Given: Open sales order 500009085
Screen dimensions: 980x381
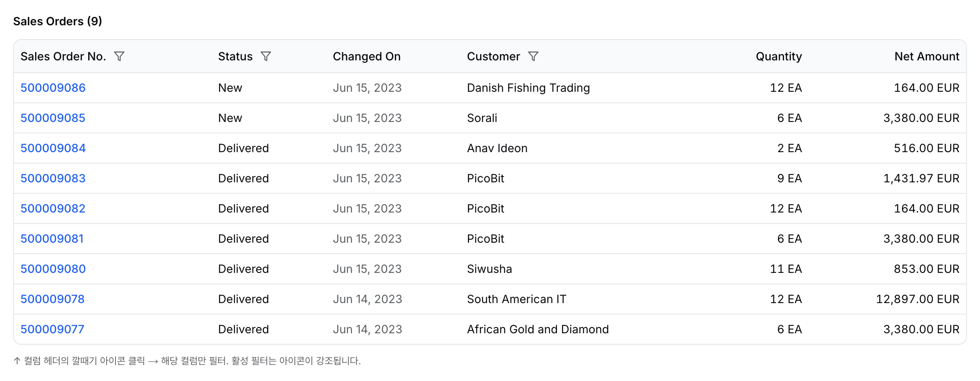Looking at the screenshot, I should coord(53,118).
